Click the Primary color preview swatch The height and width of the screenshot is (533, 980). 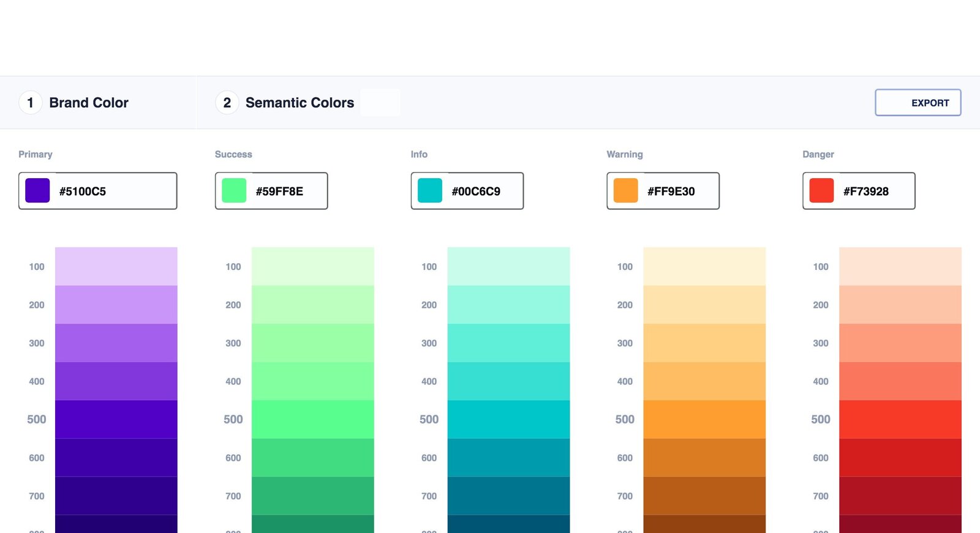(37, 191)
